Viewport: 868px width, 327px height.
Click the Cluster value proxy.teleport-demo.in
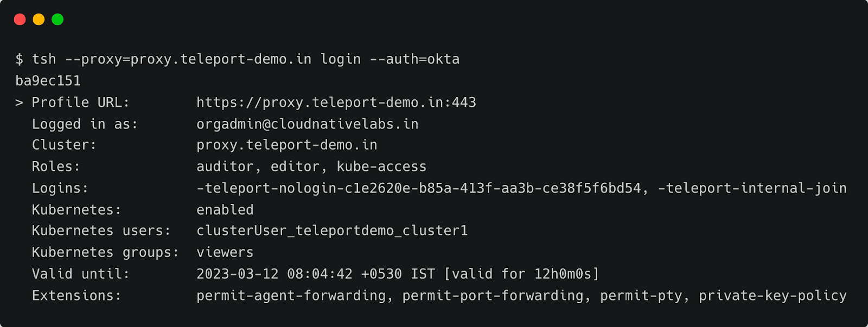coord(286,145)
